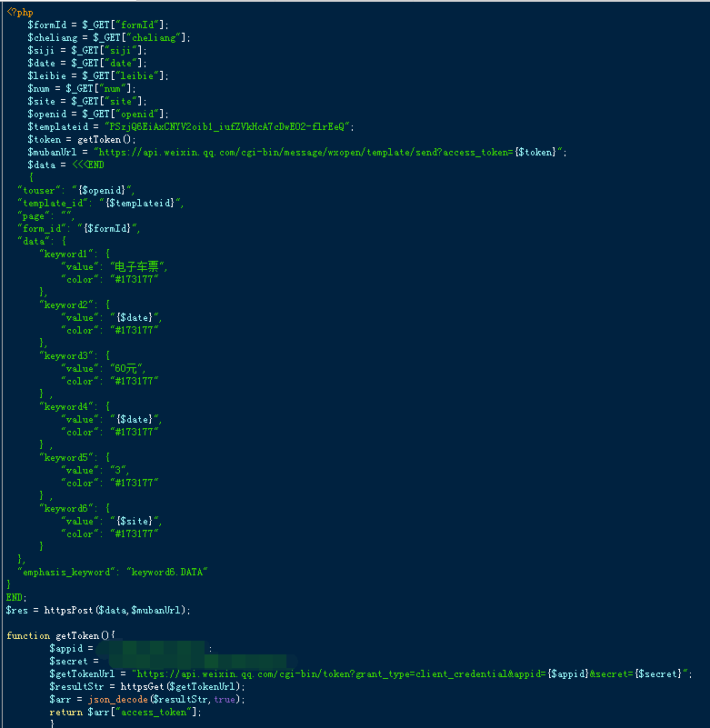This screenshot has width=710, height=728.
Task: Click the $templateid string value
Action: [229, 126]
